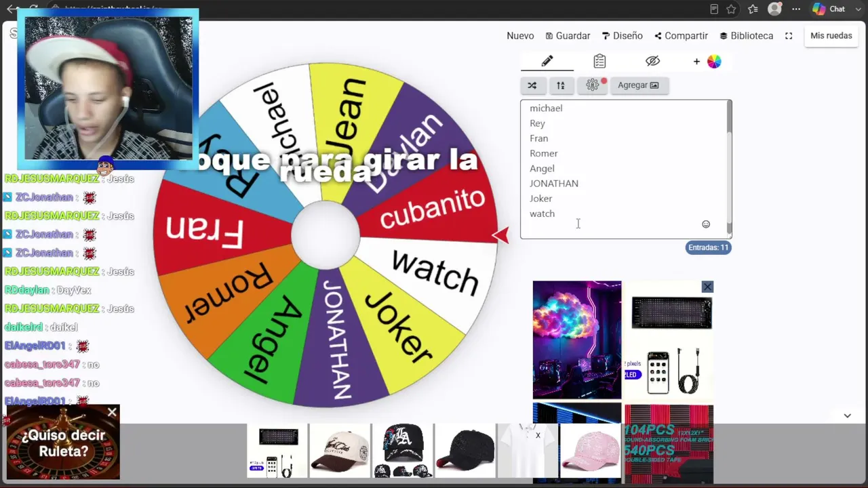The image size is (868, 488).
Task: Click the watch wheel segment
Action: [x=434, y=271]
